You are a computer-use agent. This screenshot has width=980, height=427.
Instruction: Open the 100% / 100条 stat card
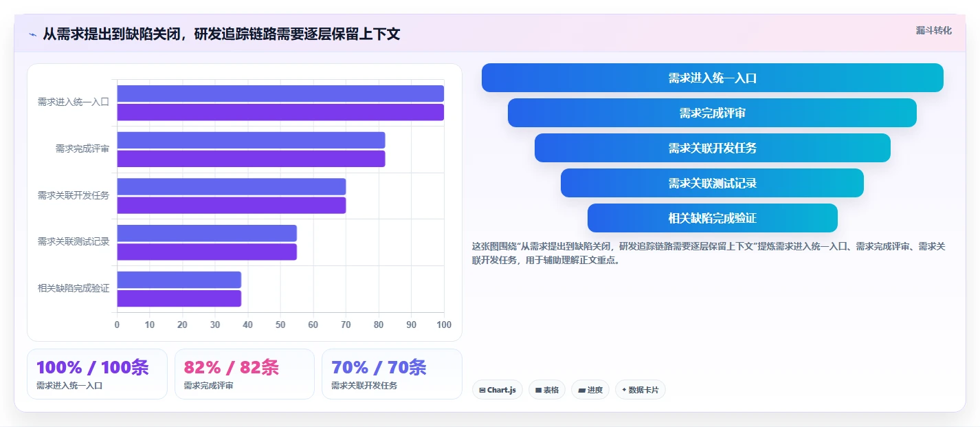tap(97, 374)
